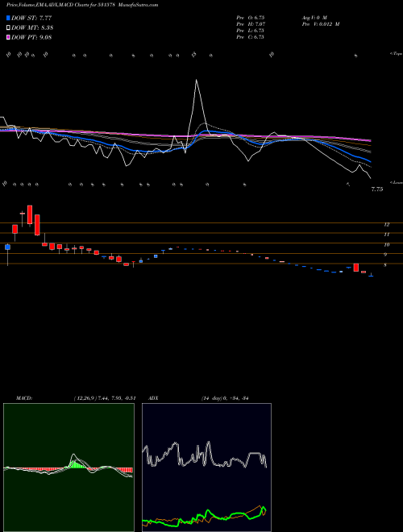Open the ADX indicator thumbnail chart
Image resolution: width=403 pixels, height=532 pixels.
pos(206,468)
